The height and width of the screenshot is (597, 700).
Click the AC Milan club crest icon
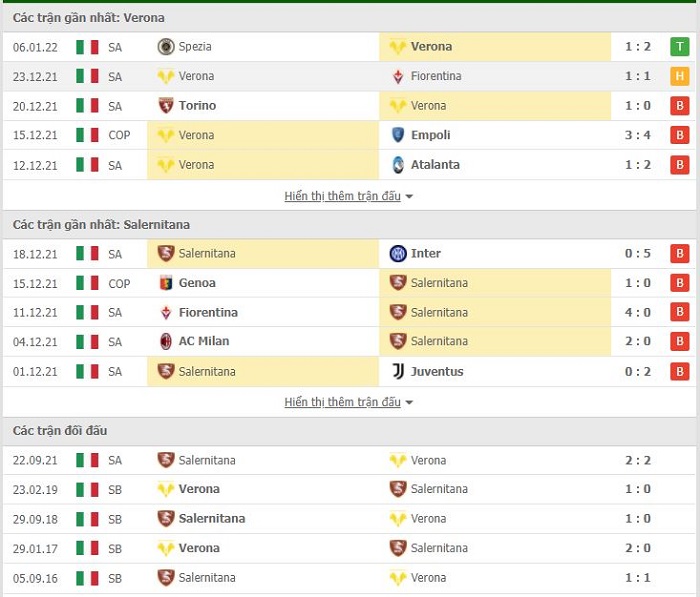click(x=166, y=342)
